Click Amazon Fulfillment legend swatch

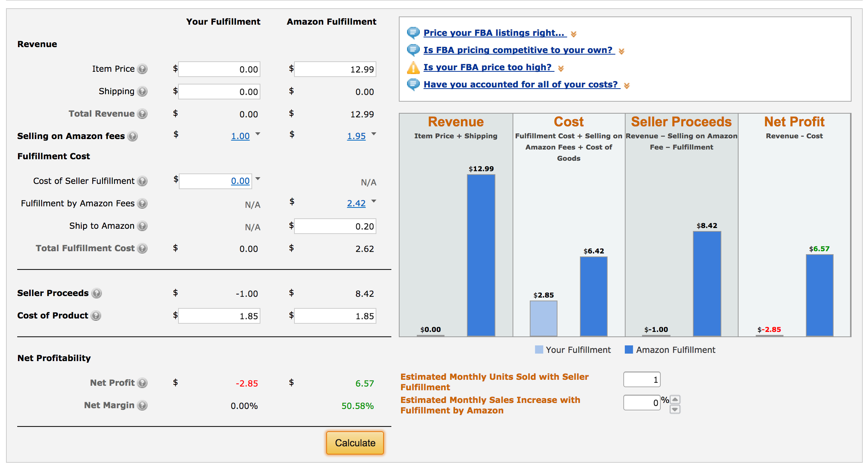[629, 350]
